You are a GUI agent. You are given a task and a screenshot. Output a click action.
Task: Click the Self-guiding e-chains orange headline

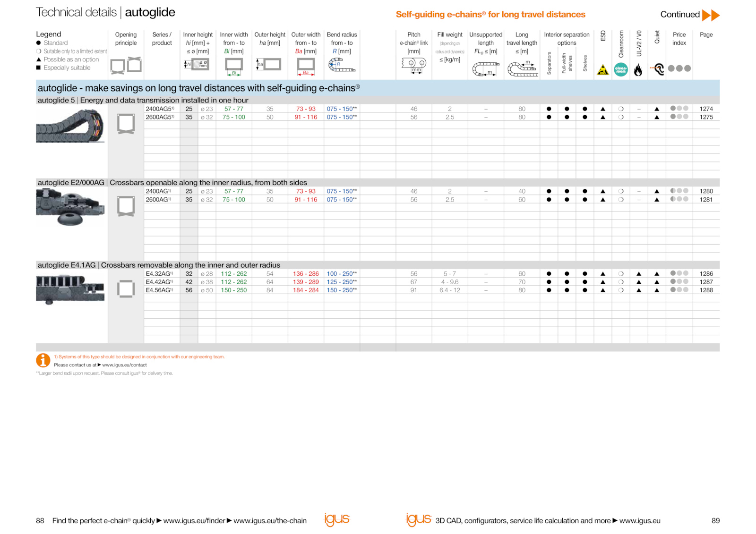[490, 15]
